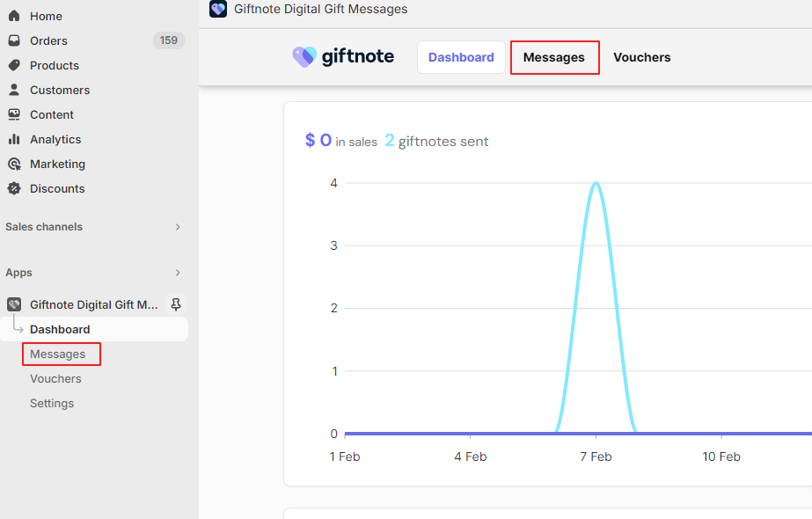
Task: Click the '4 Feb' axis label
Action: pos(470,457)
